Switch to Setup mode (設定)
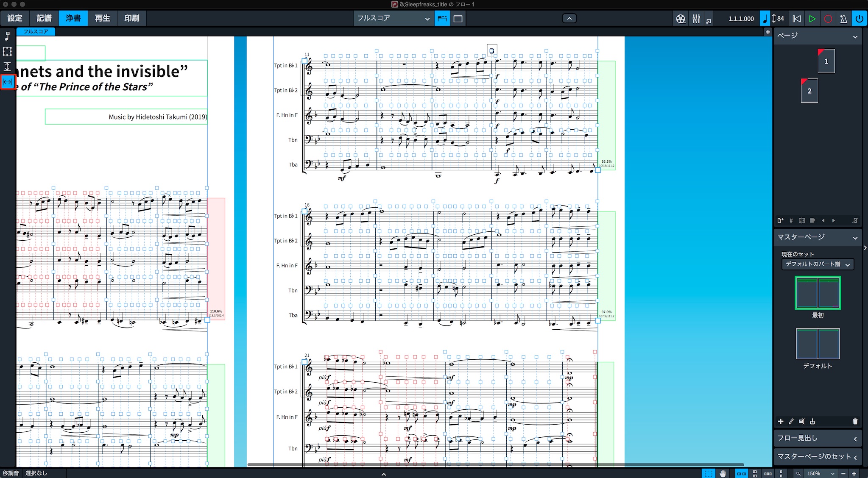Viewport: 868px width, 478px height. pyautogui.click(x=15, y=18)
